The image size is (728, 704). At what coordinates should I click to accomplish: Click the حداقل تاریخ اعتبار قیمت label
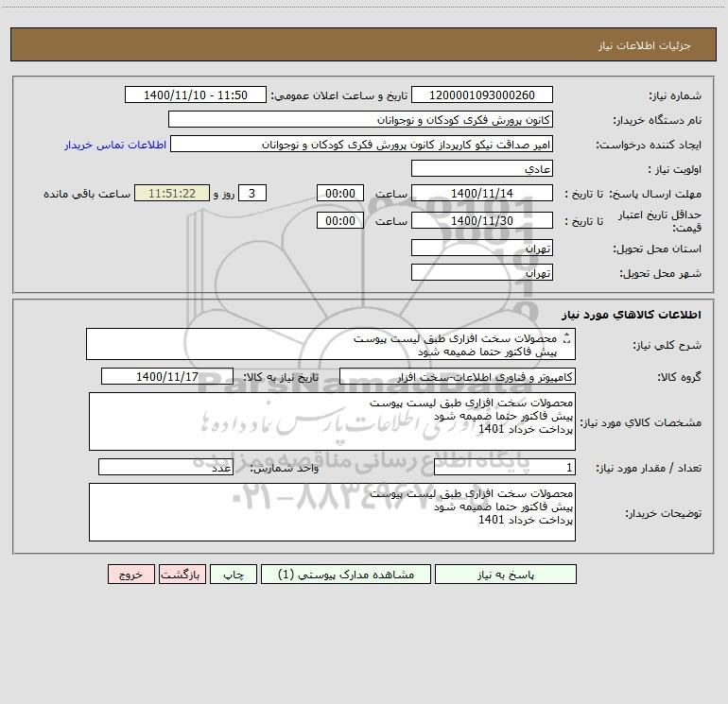tap(659, 221)
